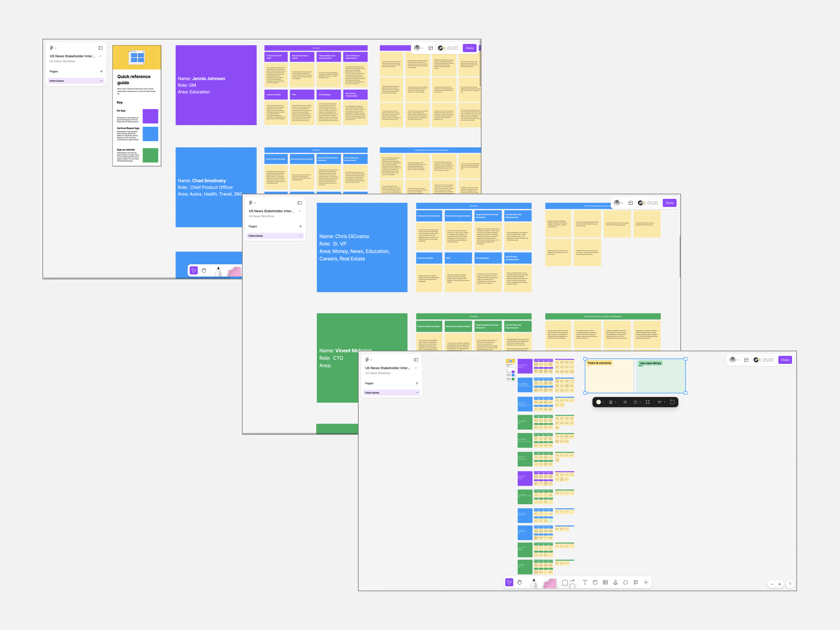Open the widgets and plugins icon
840x630 pixels.
click(636, 582)
